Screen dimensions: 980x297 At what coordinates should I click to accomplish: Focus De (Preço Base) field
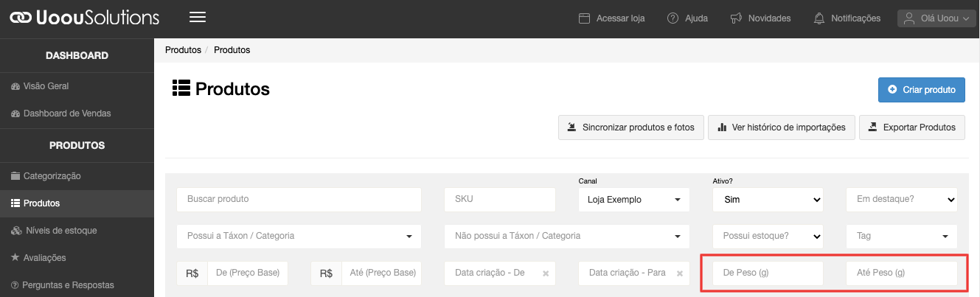247,273
